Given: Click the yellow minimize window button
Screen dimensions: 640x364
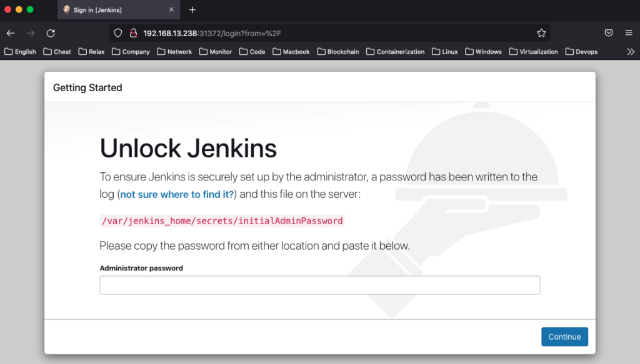Looking at the screenshot, I should 19,9.
